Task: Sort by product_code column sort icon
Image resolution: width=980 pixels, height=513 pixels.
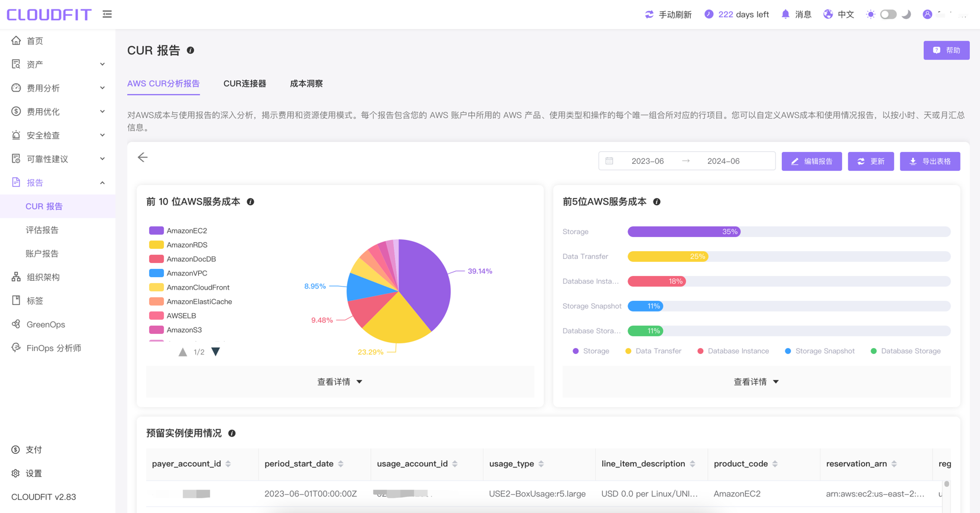Action: tap(775, 464)
